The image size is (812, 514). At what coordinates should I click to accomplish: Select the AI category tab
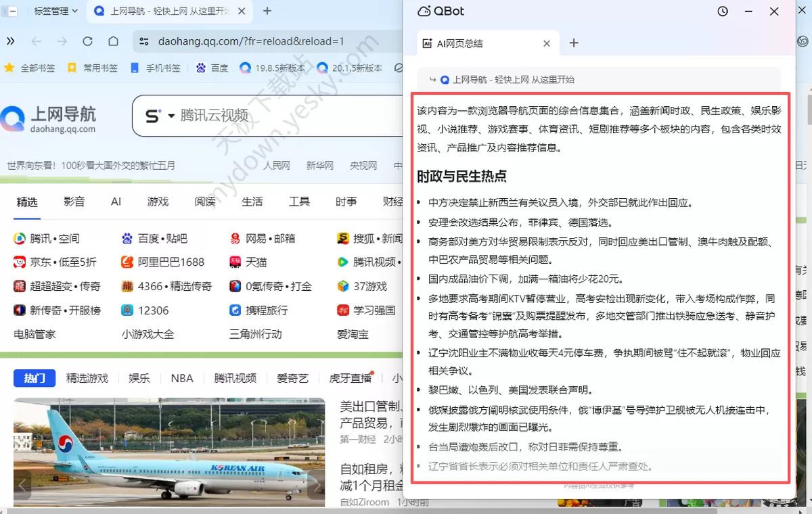pyautogui.click(x=116, y=202)
